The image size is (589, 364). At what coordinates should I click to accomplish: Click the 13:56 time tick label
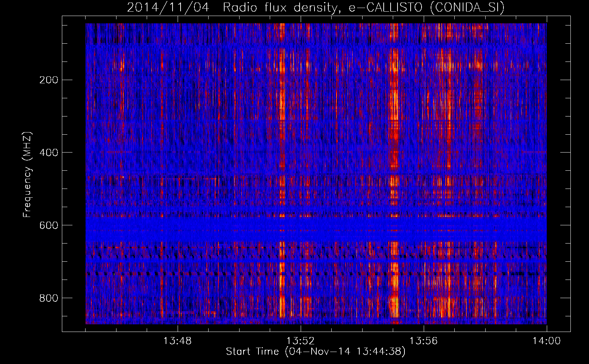pyautogui.click(x=424, y=341)
